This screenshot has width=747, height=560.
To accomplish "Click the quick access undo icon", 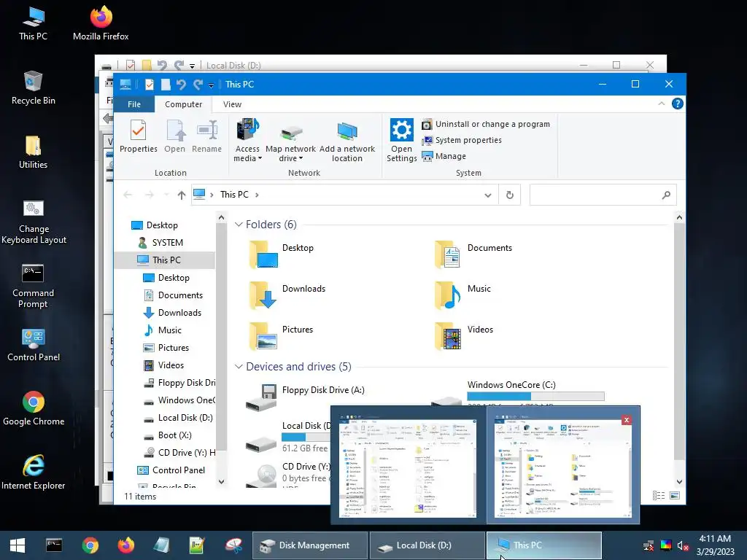I will (181, 85).
